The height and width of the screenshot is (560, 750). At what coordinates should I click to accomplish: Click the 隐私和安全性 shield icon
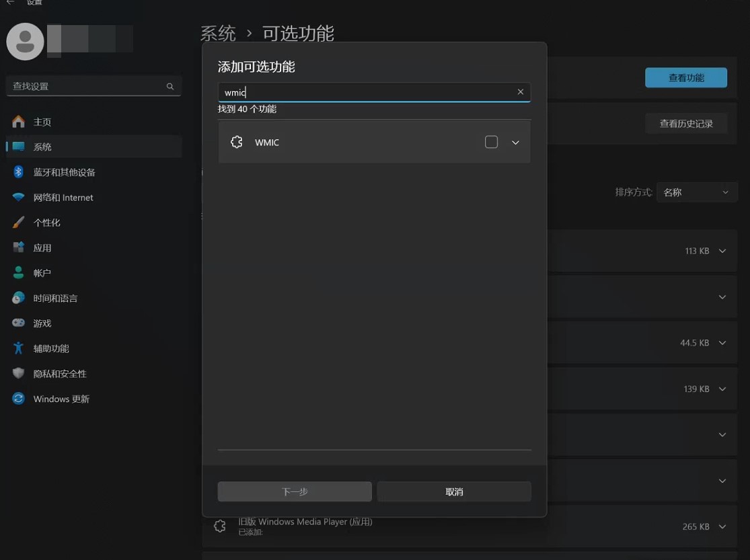click(x=18, y=373)
